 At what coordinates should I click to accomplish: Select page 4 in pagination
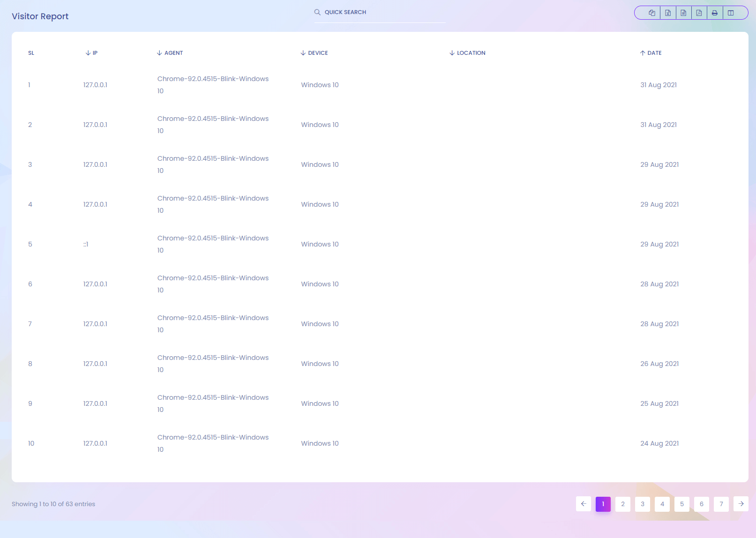tap(662, 504)
